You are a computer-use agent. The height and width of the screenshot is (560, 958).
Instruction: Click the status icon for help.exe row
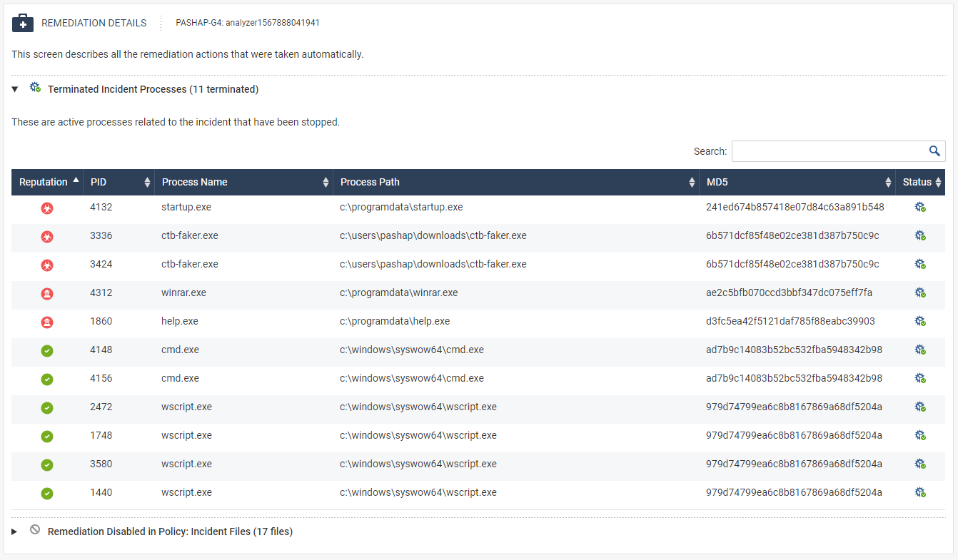[920, 322]
